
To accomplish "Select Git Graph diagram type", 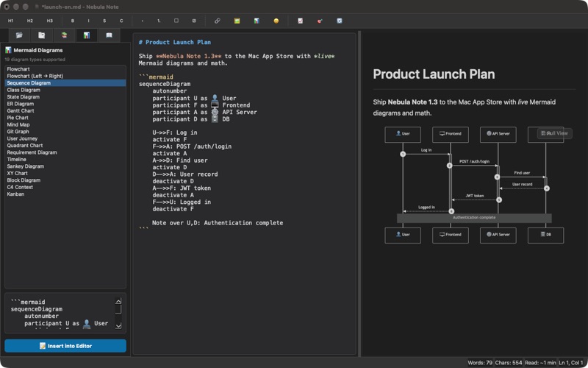I will pyautogui.click(x=65, y=132).
